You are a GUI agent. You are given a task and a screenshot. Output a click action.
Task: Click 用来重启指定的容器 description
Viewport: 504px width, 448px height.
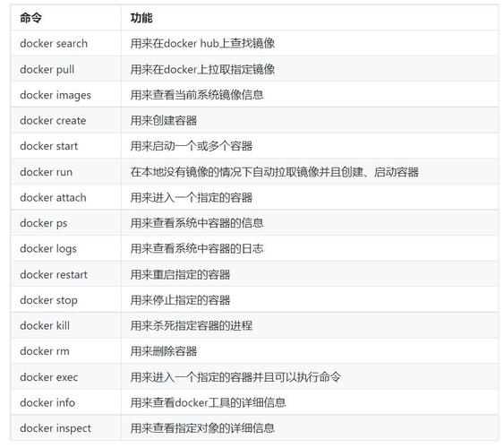pos(180,275)
